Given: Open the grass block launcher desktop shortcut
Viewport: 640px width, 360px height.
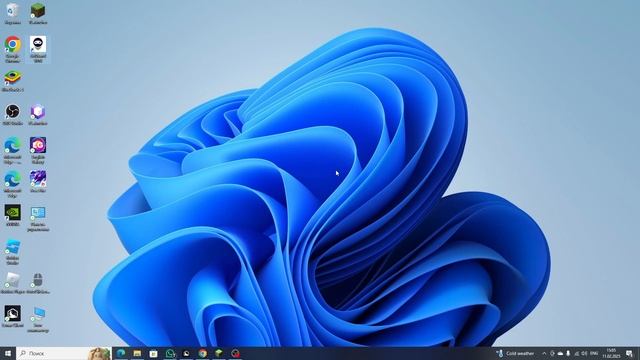Looking at the screenshot, I should (38, 13).
